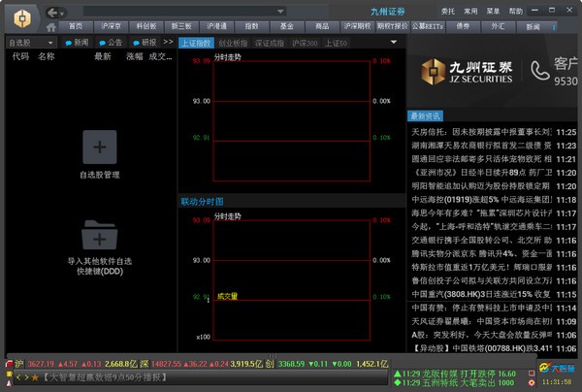Image resolution: width=582 pixels, height=392 pixels.
Task: Open the 自选股 dropdown
Action: [x=31, y=43]
